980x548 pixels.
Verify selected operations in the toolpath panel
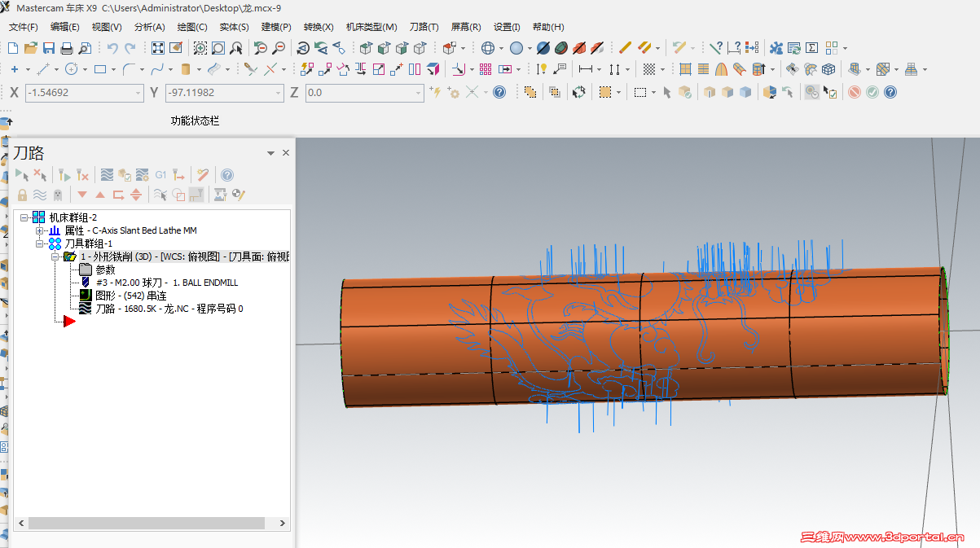pos(125,174)
